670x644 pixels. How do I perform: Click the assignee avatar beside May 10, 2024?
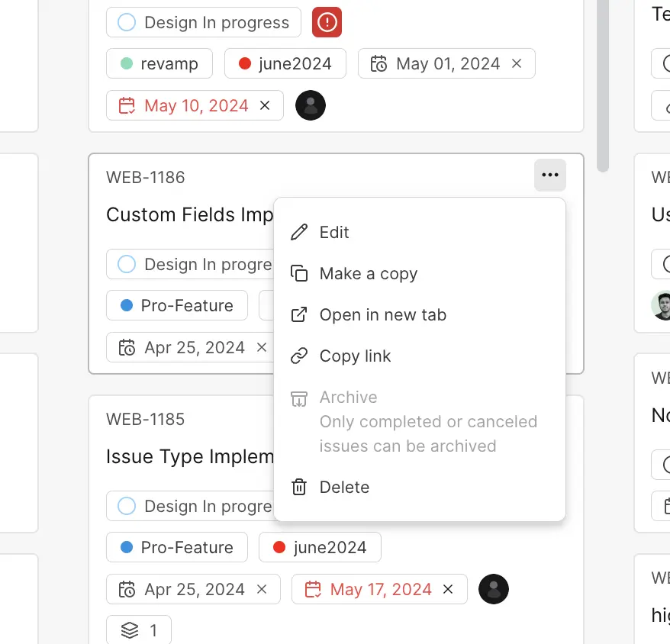point(311,105)
